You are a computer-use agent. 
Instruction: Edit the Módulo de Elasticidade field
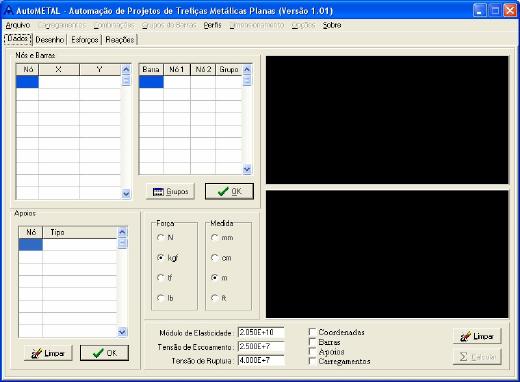pos(261,332)
